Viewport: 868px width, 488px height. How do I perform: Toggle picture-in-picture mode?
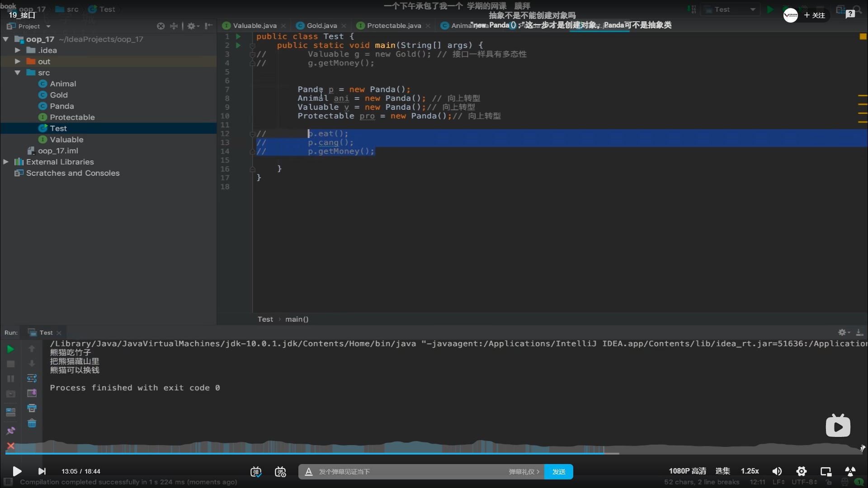pyautogui.click(x=826, y=471)
